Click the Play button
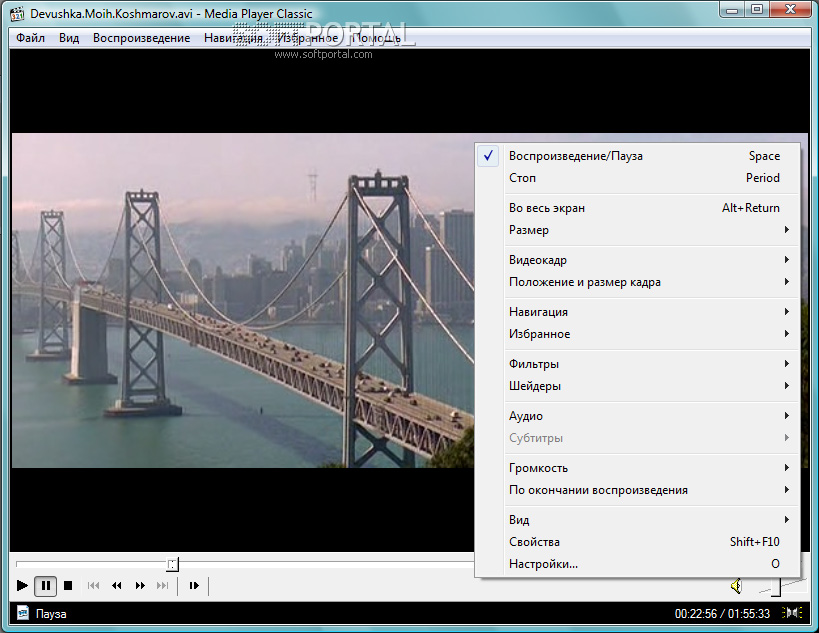This screenshot has height=633, width=819. [23, 586]
